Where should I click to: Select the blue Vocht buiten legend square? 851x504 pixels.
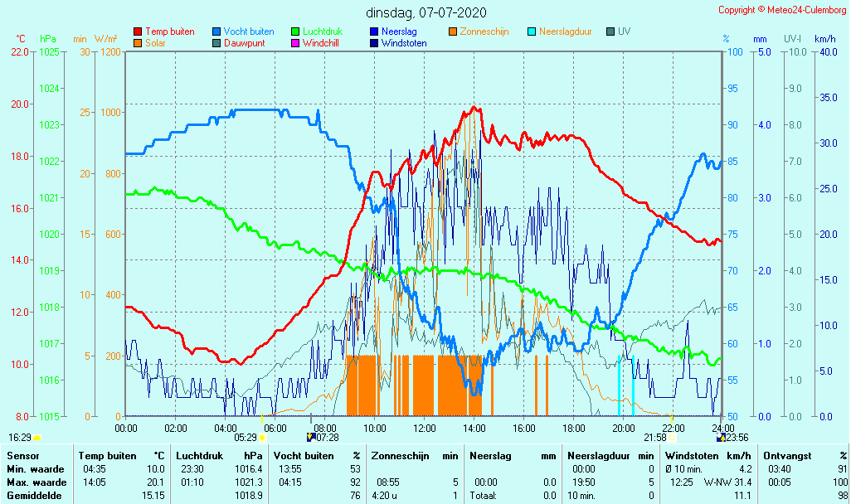click(216, 31)
